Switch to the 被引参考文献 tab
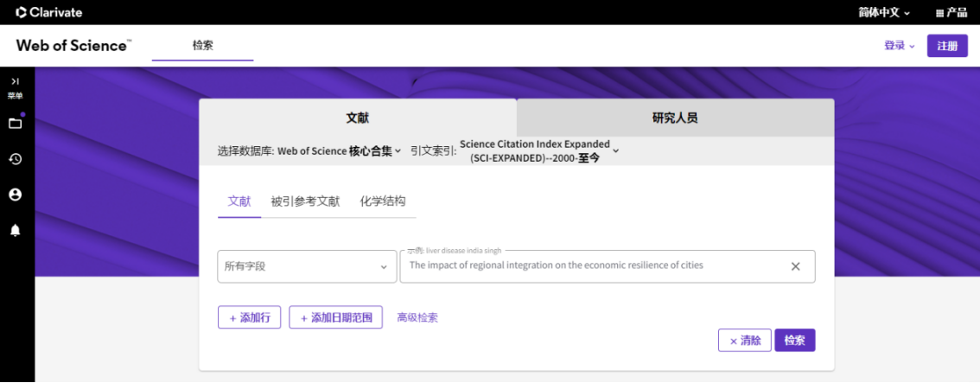This screenshot has width=980, height=383. [306, 201]
